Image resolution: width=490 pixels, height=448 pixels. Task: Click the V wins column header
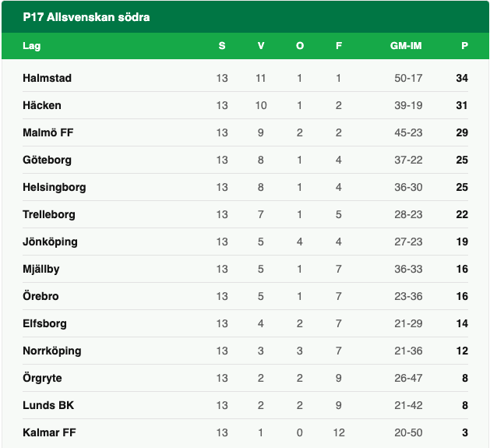point(261,46)
